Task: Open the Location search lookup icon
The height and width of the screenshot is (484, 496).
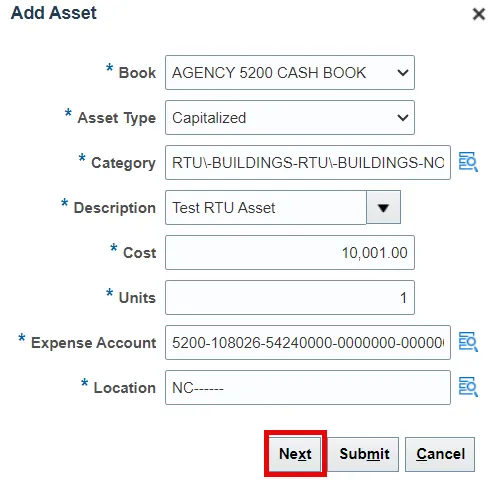Action: tap(468, 387)
